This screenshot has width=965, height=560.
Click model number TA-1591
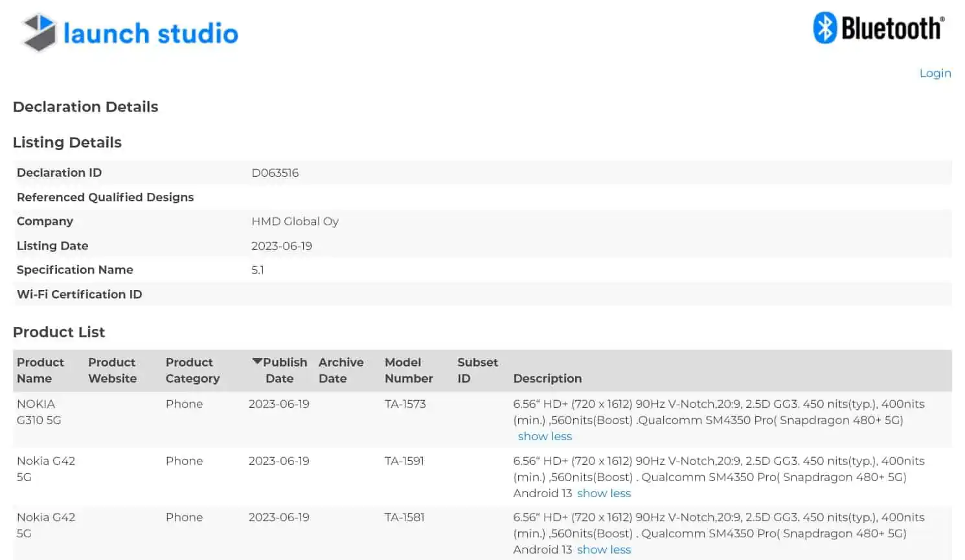tap(404, 461)
